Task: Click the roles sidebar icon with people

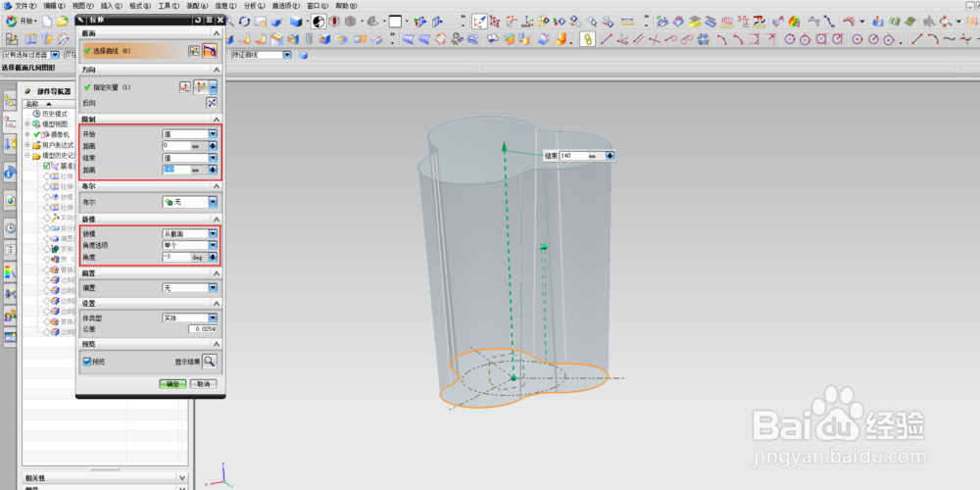Action: (10, 317)
